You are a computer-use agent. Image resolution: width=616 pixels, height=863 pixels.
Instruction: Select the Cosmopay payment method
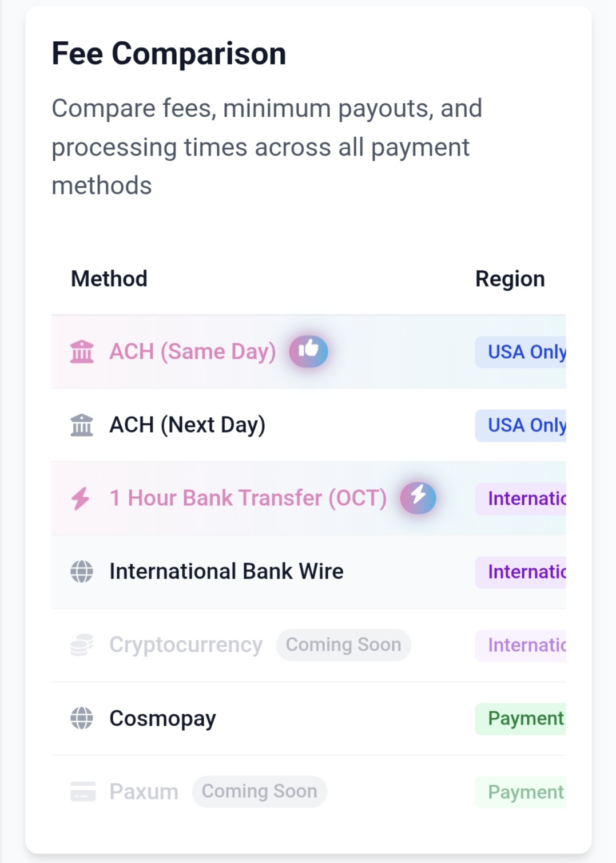[163, 718]
